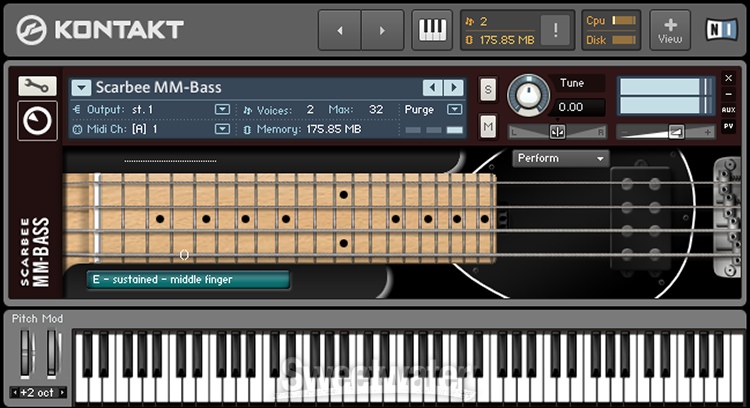Click the Disk meter
Screen dimensions: 750x408
(x=624, y=40)
